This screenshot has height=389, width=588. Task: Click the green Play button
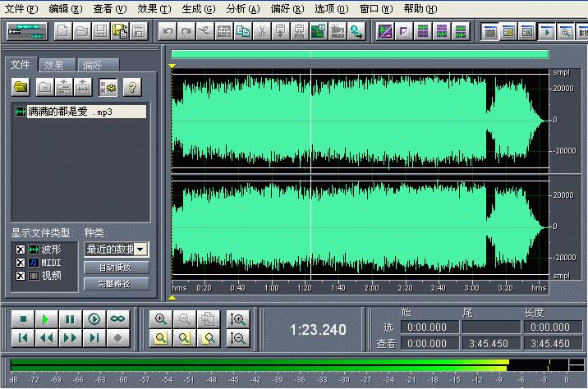click(x=47, y=319)
